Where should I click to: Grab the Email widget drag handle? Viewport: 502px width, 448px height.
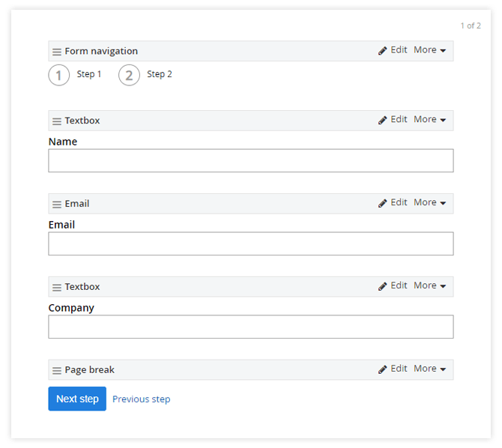(57, 204)
